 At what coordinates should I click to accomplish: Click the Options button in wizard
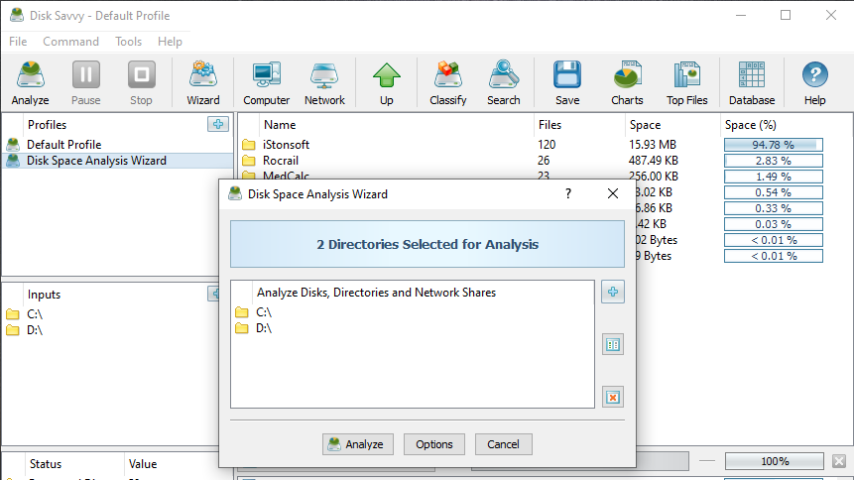coord(434,444)
